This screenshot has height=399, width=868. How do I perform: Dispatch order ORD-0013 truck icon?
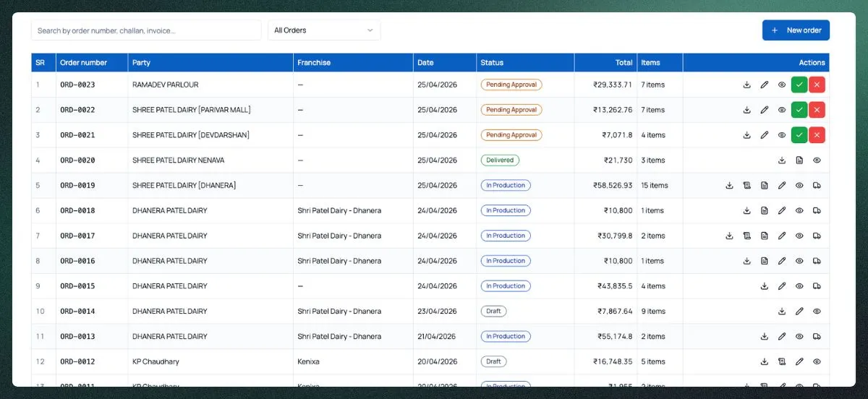pos(817,337)
